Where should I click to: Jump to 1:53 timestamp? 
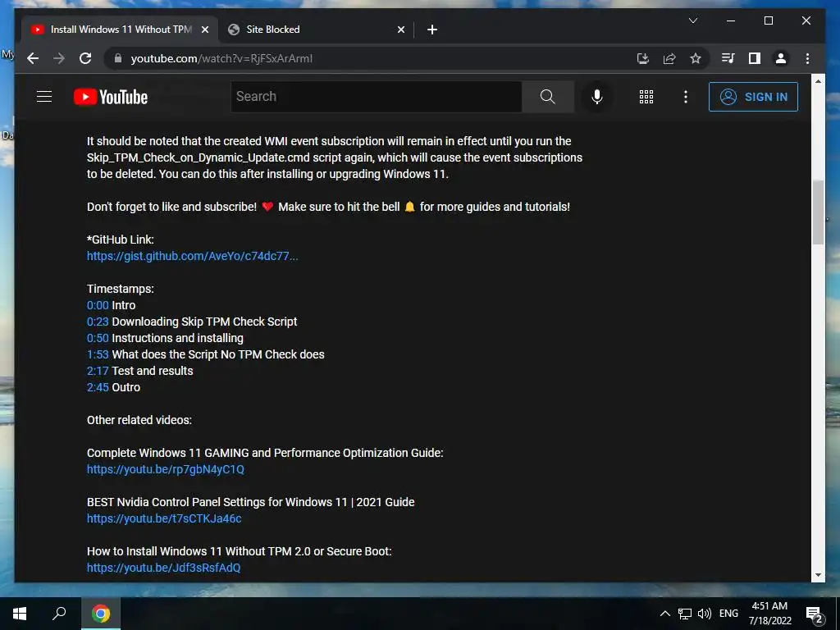coord(98,354)
